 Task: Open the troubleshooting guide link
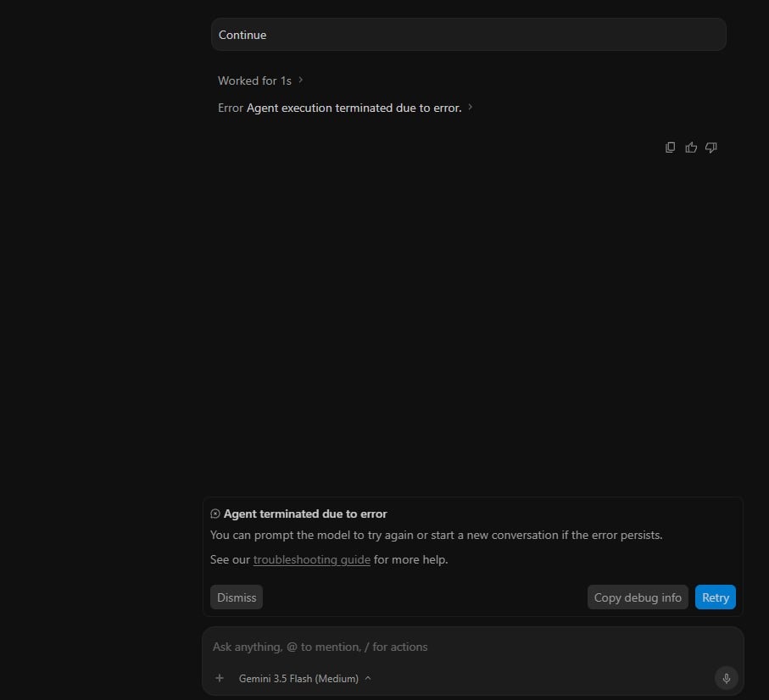tap(311, 559)
